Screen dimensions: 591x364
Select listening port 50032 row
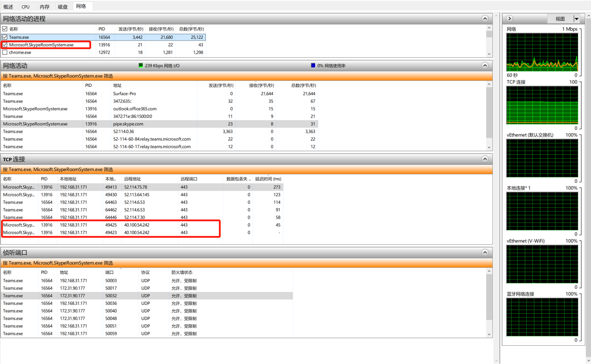tap(147, 296)
